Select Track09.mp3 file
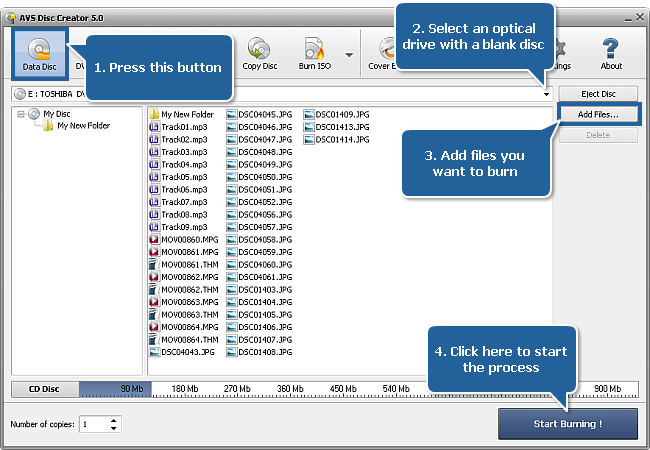This screenshot has height=450, width=650. (179, 227)
